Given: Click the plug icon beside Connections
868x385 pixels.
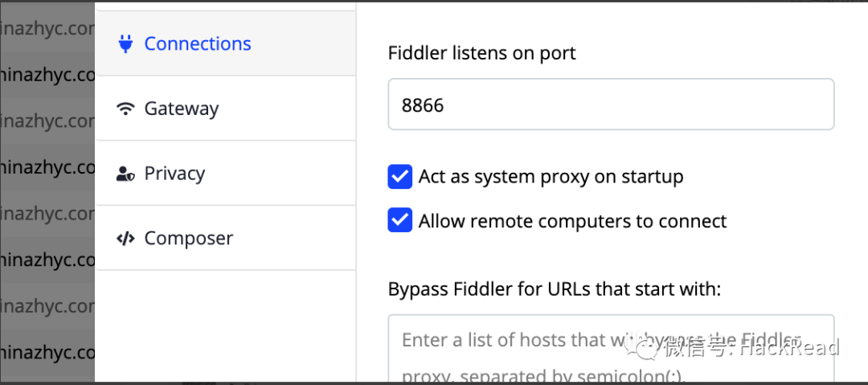Looking at the screenshot, I should [x=125, y=43].
